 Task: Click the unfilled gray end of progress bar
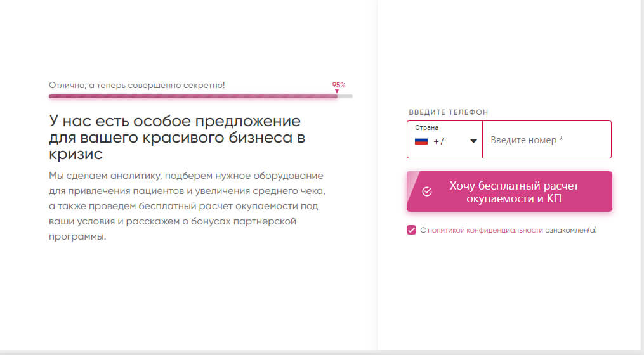(x=346, y=96)
